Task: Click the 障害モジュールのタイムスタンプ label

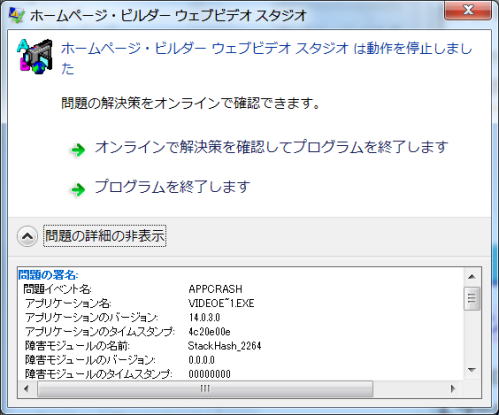Action: coord(98,374)
